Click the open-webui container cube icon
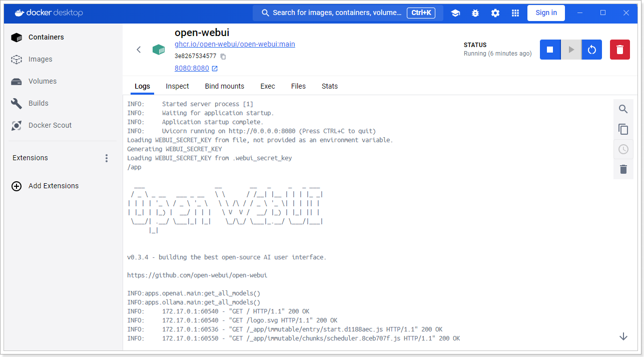 tap(159, 50)
